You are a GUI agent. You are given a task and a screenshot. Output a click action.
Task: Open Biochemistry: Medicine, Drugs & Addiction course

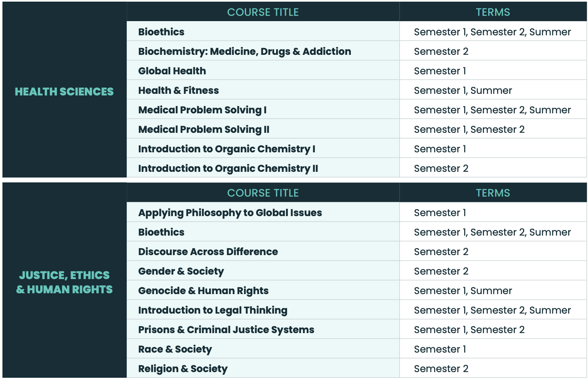(x=244, y=52)
